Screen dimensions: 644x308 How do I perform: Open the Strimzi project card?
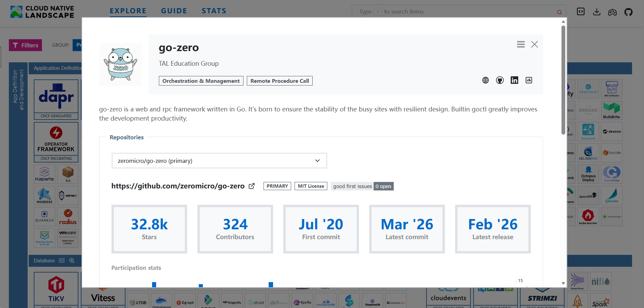542,297
